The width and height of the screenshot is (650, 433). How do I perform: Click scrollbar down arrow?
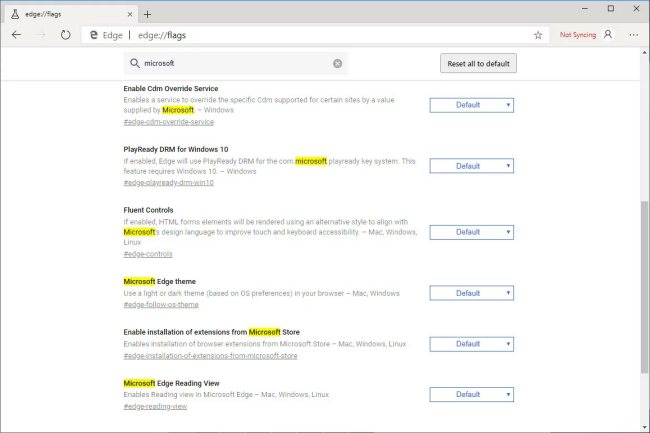[644, 427]
